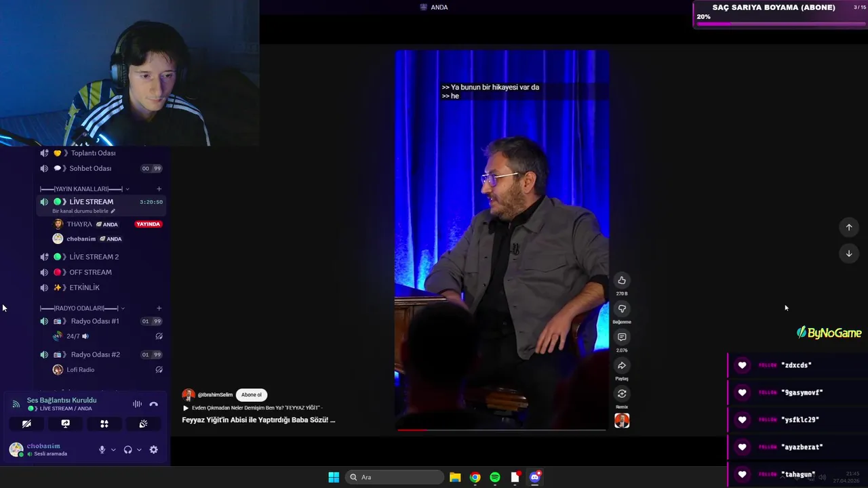Deafen with the headphones icon

[x=127, y=449]
